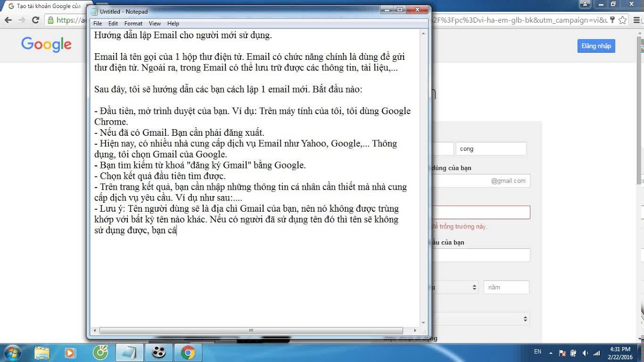Image resolution: width=644 pixels, height=362 pixels.
Task: Select the "Tạo tài khoản Google" Chrome tab
Action: pyautogui.click(x=44, y=6)
